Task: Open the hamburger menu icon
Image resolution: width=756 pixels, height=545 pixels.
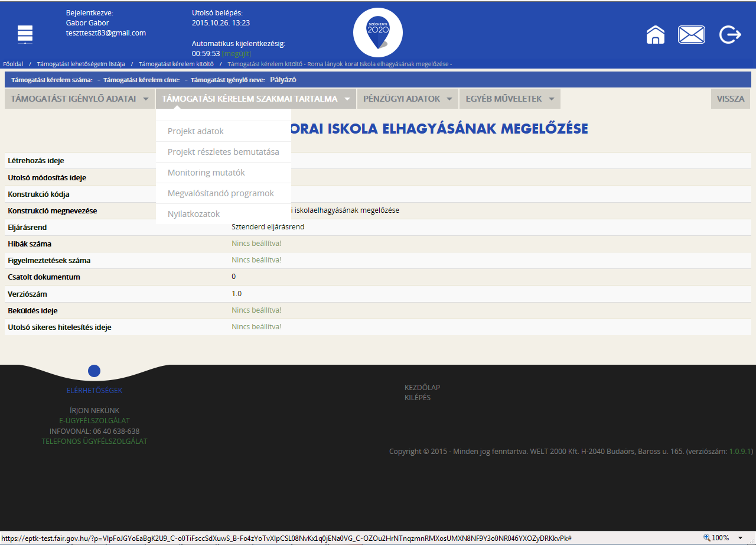Action: [x=25, y=35]
